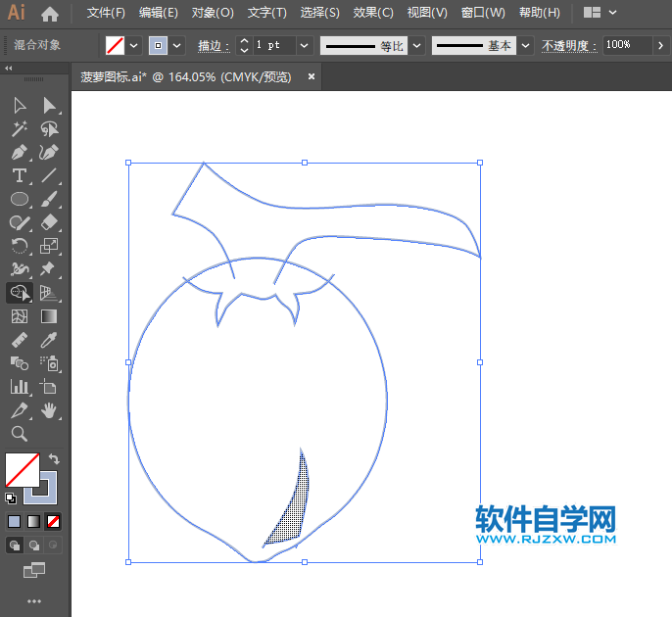Select the Zoom magnifier tool
The width and height of the screenshot is (672, 617).
pos(20,434)
